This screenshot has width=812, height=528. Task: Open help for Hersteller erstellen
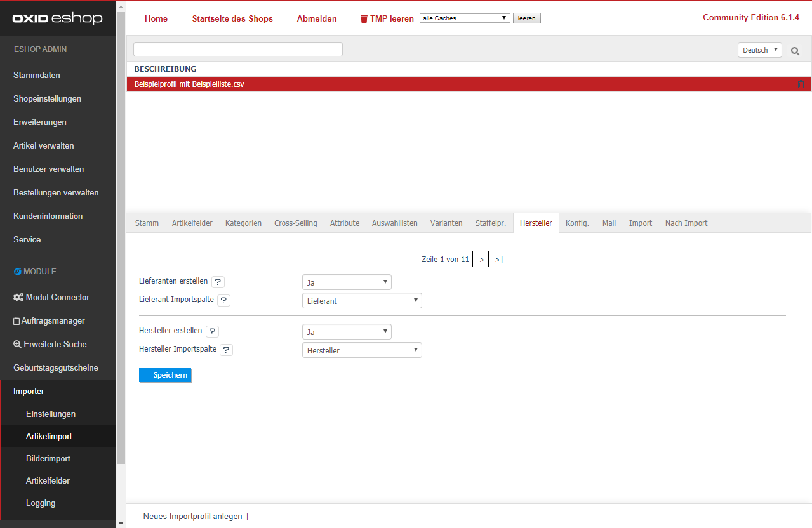tap(212, 331)
